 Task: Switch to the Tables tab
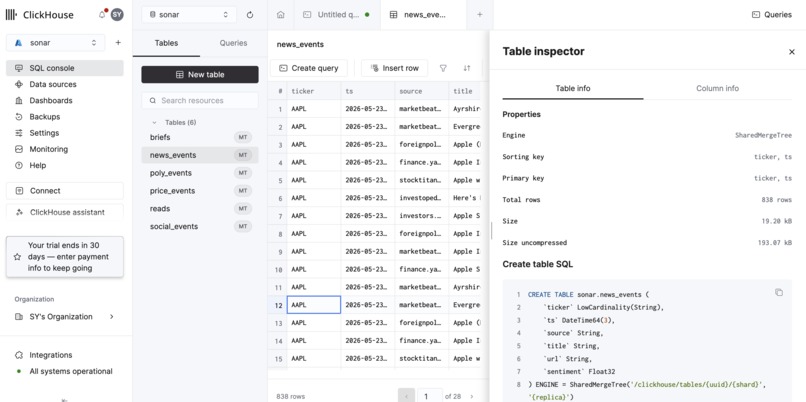166,43
